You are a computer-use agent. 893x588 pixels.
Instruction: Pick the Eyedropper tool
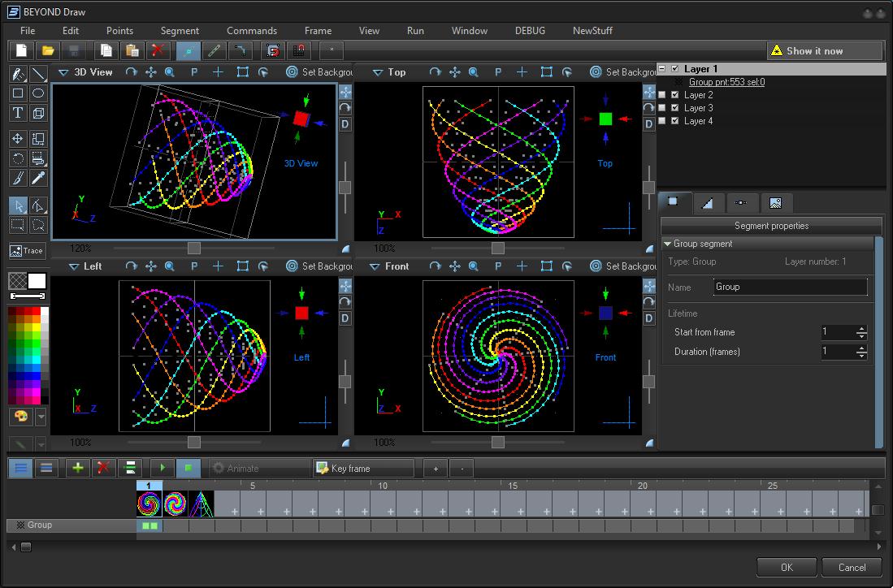(x=37, y=178)
